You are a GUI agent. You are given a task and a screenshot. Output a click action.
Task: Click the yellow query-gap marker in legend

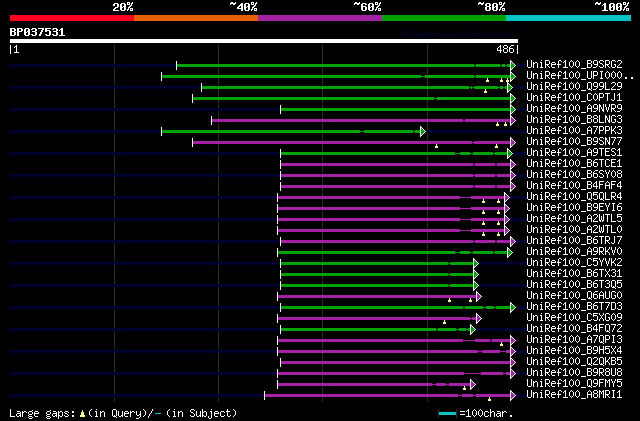tap(82, 414)
